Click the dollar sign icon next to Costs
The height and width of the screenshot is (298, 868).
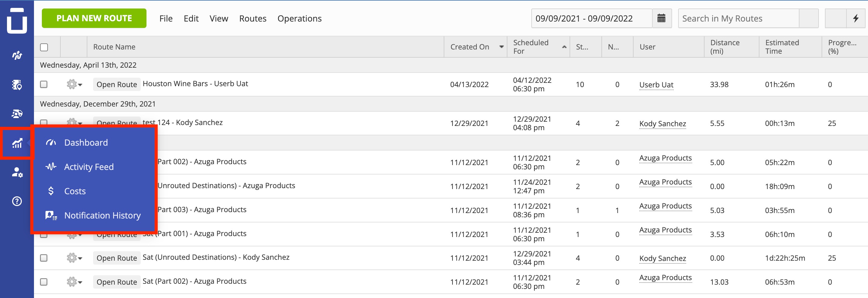click(51, 191)
